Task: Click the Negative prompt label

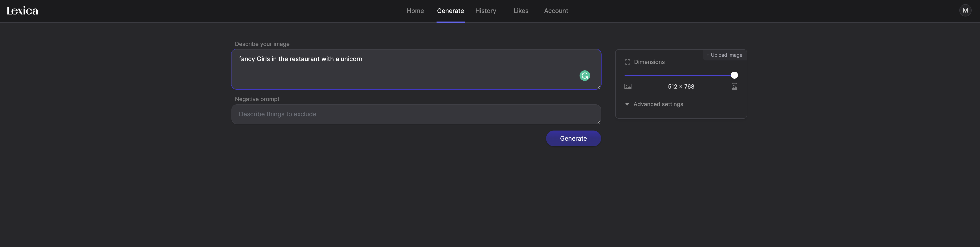Action: (x=257, y=99)
